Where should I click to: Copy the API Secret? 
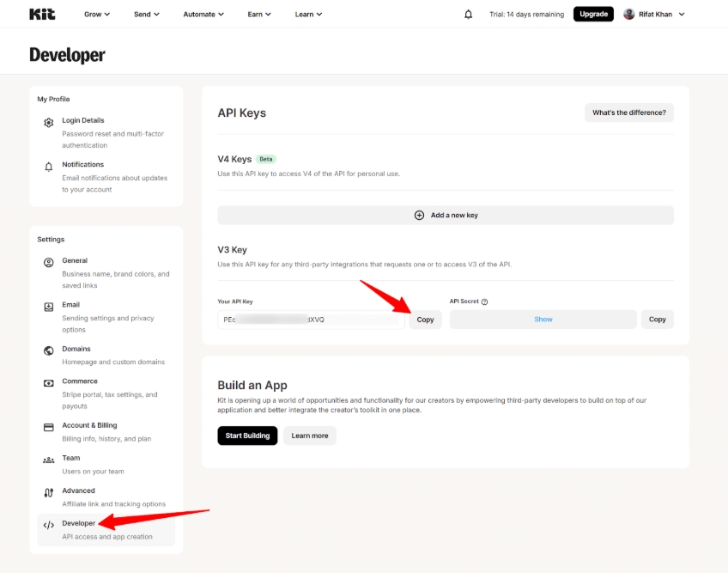pyautogui.click(x=658, y=320)
